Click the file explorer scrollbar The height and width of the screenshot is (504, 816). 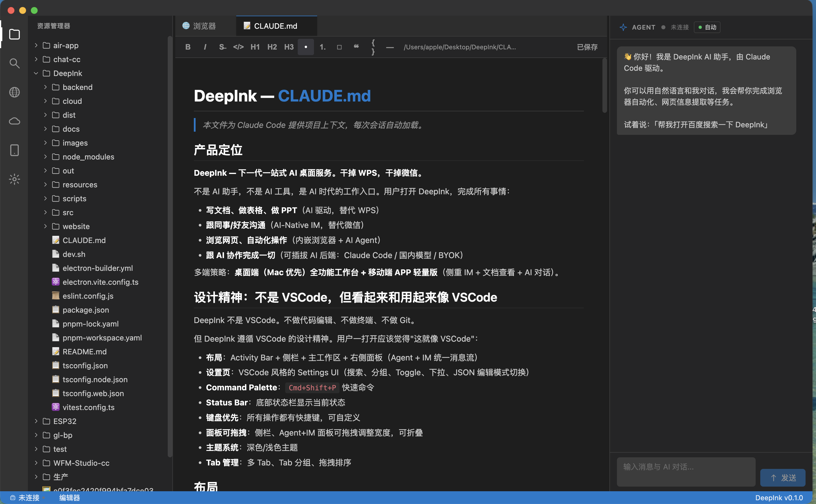tap(170, 247)
